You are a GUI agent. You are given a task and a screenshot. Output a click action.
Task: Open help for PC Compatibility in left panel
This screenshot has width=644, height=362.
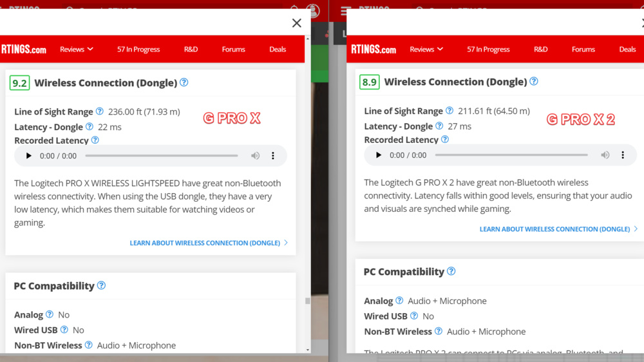[x=101, y=285]
